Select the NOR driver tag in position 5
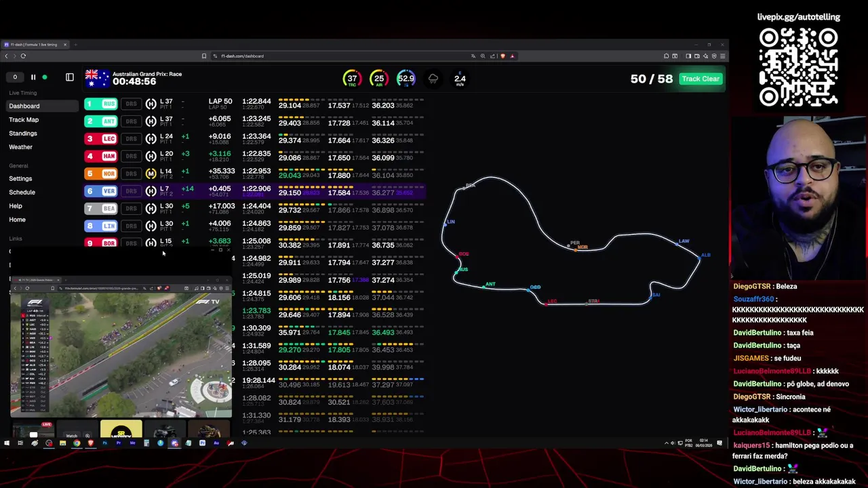 click(101, 174)
